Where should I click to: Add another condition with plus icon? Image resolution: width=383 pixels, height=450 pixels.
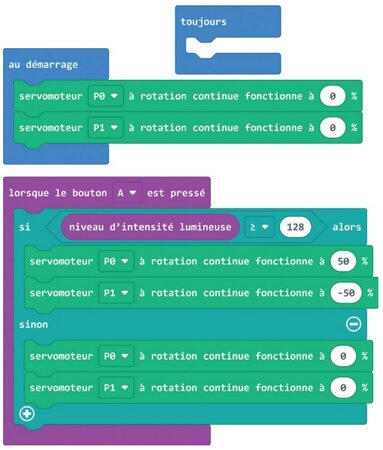click(x=27, y=414)
